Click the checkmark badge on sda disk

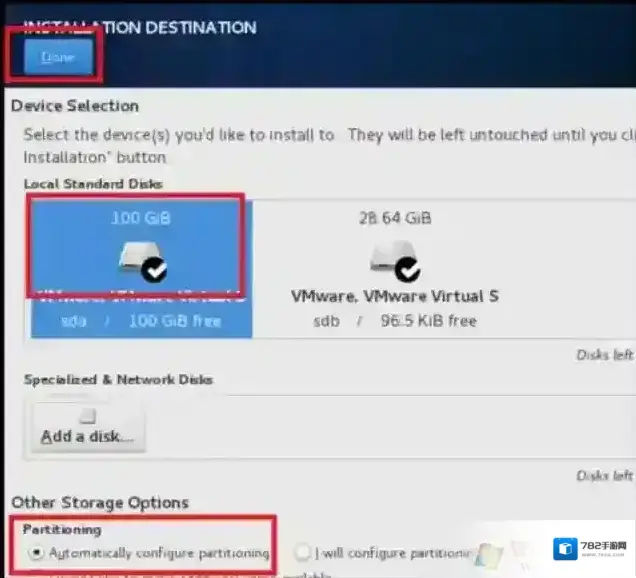pos(155,270)
